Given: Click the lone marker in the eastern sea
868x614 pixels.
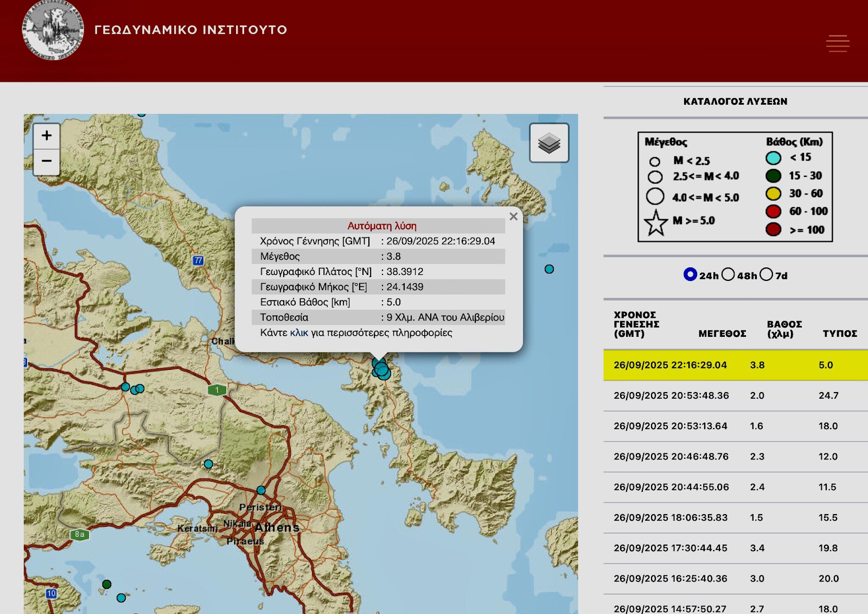Looking at the screenshot, I should (549, 269).
